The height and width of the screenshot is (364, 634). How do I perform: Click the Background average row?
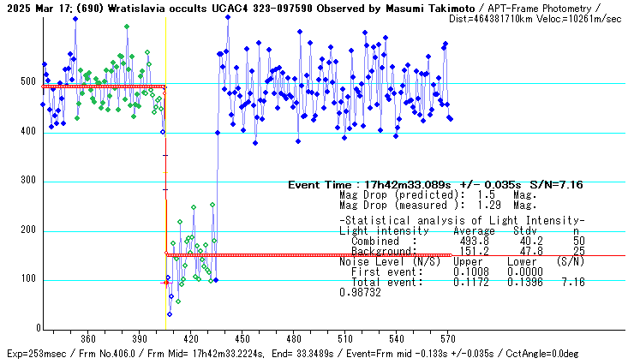click(463, 251)
